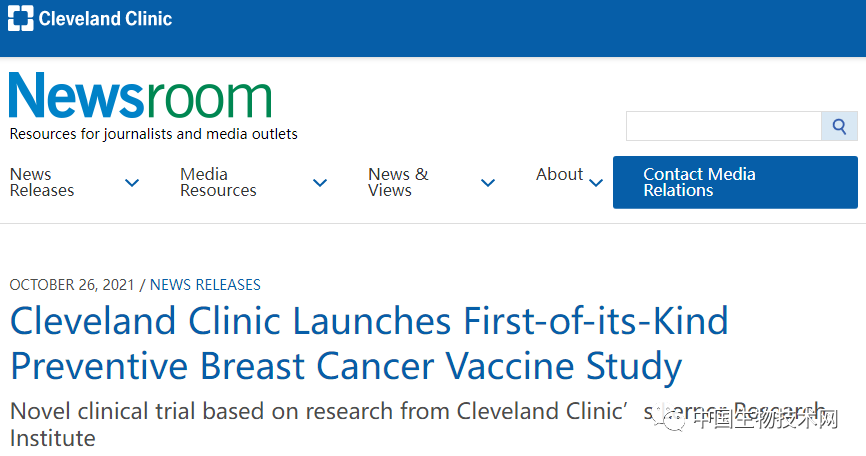The width and height of the screenshot is (866, 456).
Task: Click the Cleveland Clinic header text
Action: coord(105,18)
